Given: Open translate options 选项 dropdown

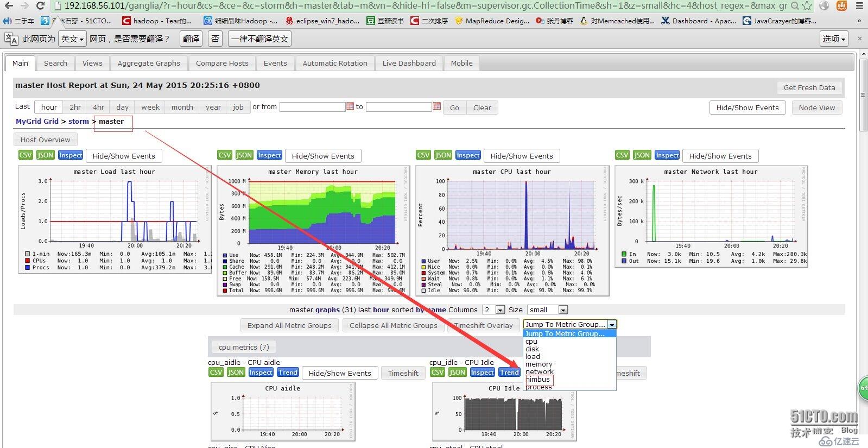Looking at the screenshot, I should pos(834,39).
